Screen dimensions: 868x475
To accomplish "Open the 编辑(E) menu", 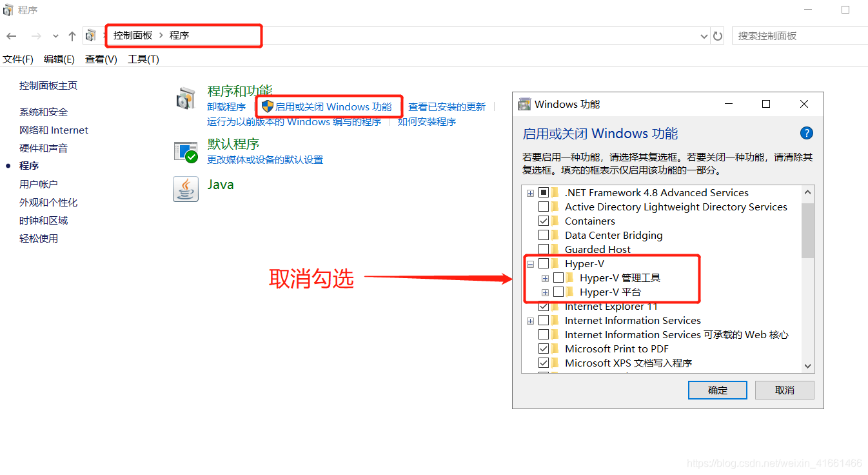I will click(x=59, y=59).
